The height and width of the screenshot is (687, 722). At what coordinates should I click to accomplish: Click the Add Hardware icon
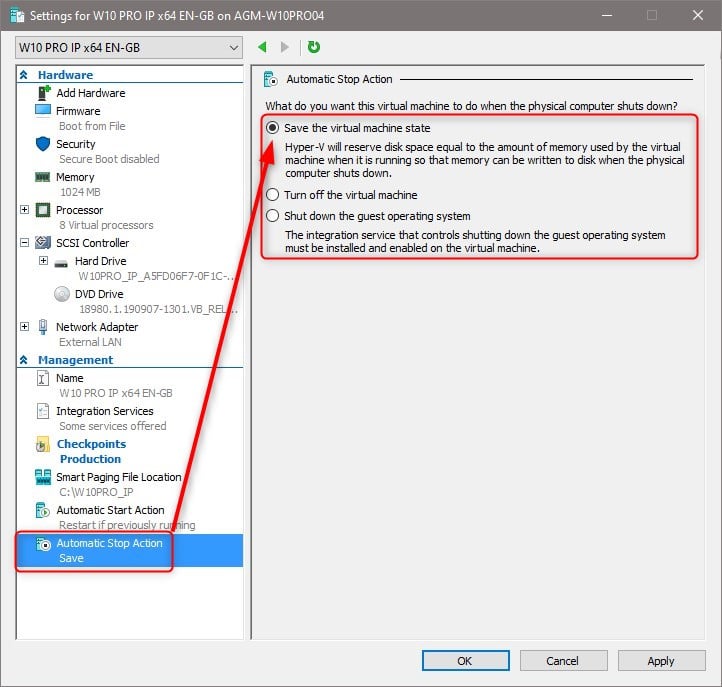point(44,93)
